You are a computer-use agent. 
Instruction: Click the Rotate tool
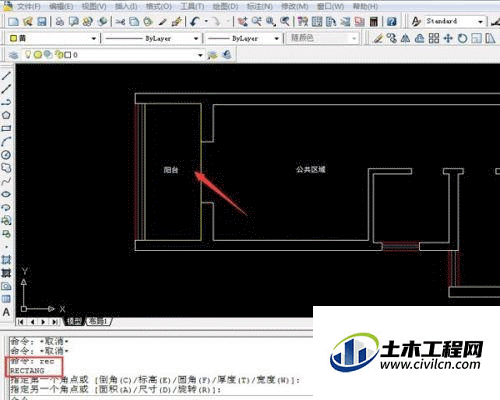click(x=462, y=38)
